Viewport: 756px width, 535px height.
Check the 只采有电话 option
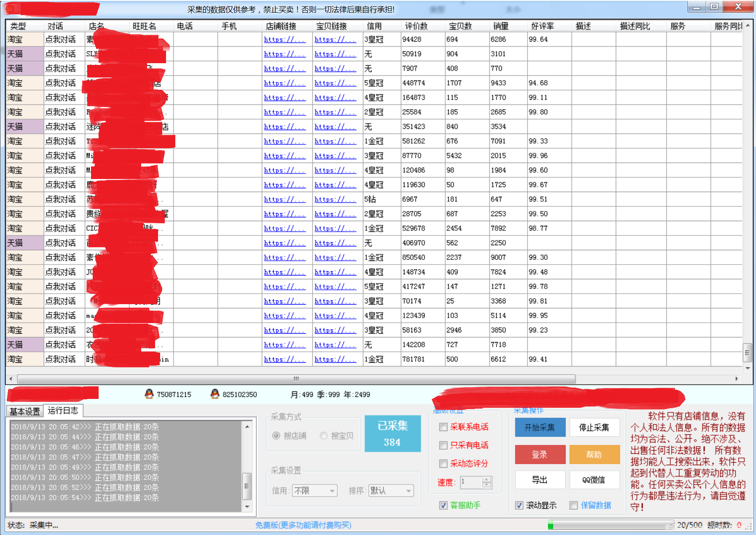click(443, 445)
